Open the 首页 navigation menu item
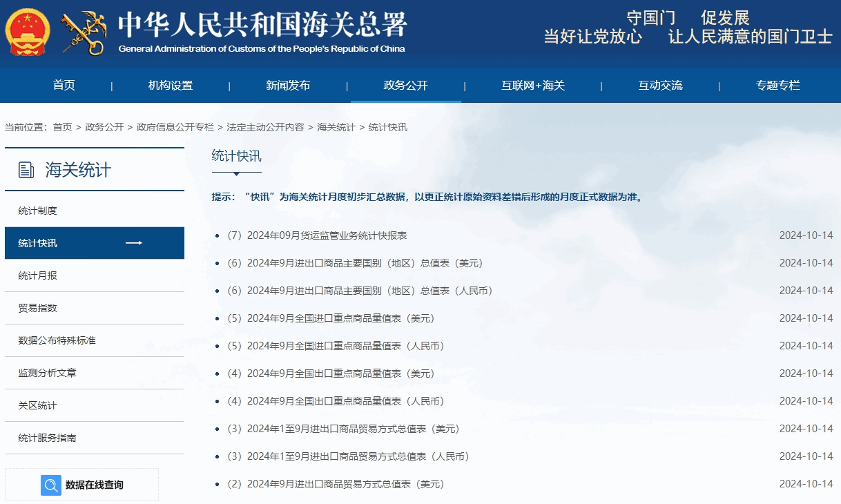This screenshot has height=504, width=841. point(63,84)
